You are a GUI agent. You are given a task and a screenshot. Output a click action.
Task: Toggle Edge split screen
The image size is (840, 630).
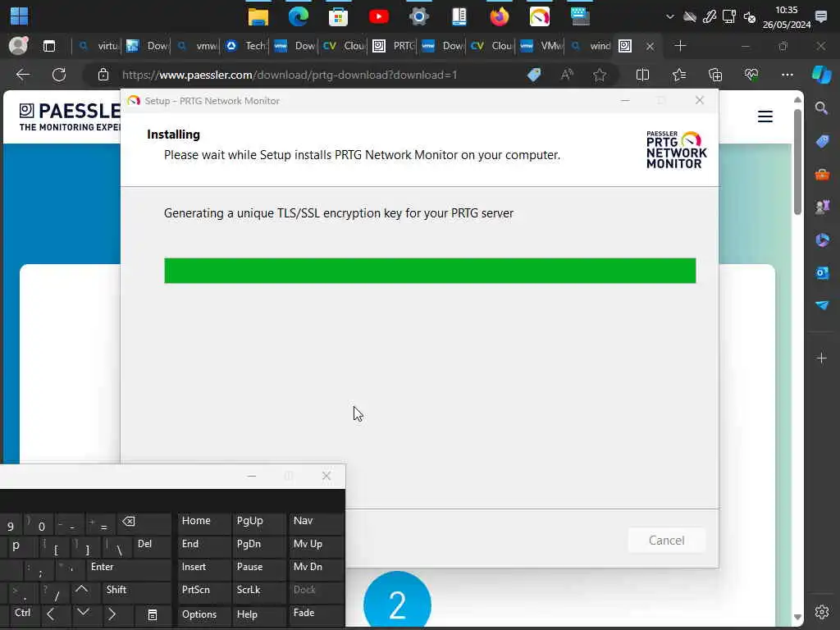[x=642, y=75]
